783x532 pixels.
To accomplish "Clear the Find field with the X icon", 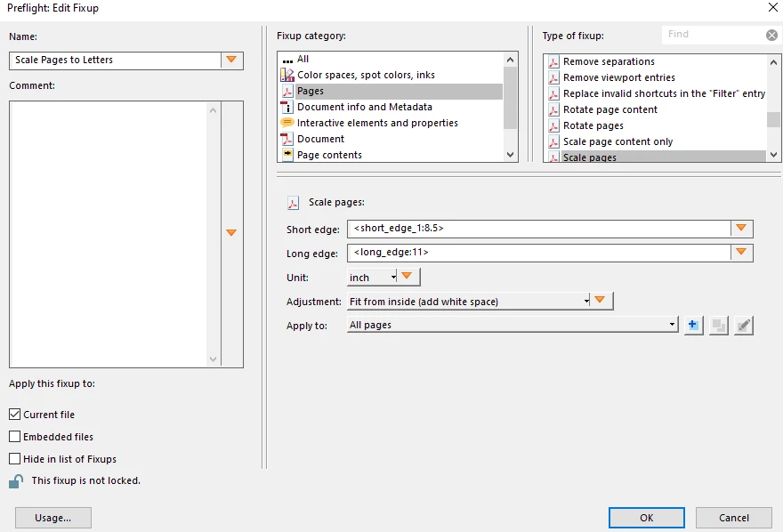I will click(x=771, y=35).
